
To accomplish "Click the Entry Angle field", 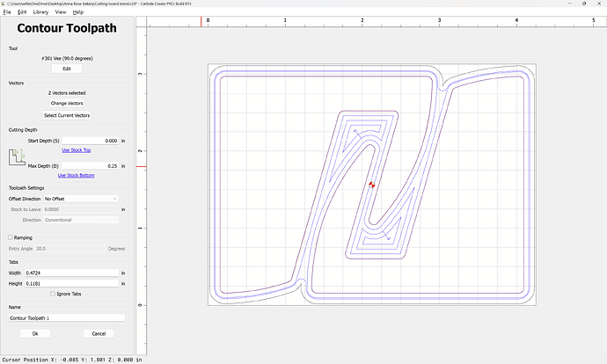I will (x=69, y=248).
